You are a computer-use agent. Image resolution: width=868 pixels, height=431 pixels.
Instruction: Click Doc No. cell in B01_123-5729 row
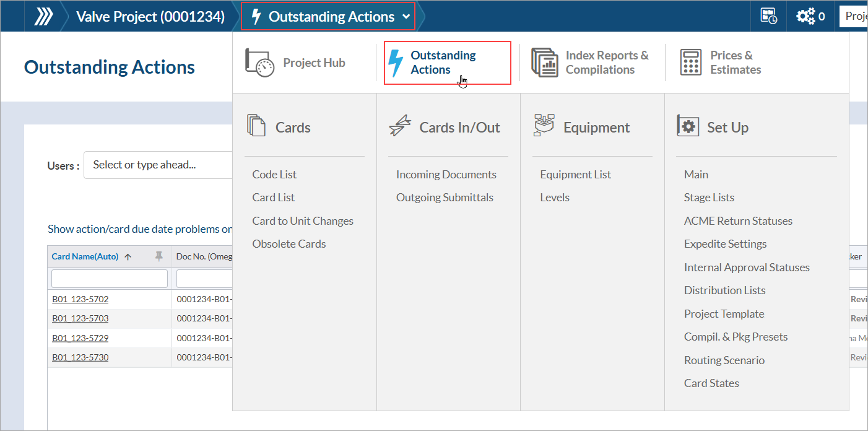[x=204, y=338]
